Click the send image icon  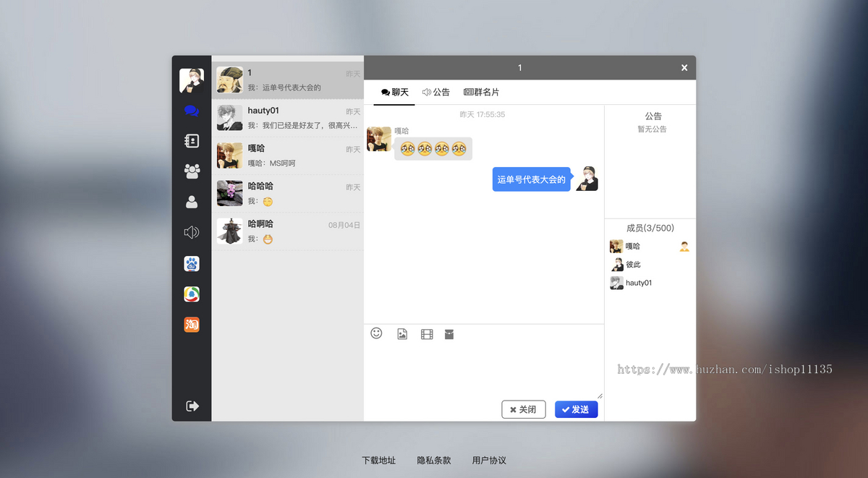pyautogui.click(x=402, y=334)
